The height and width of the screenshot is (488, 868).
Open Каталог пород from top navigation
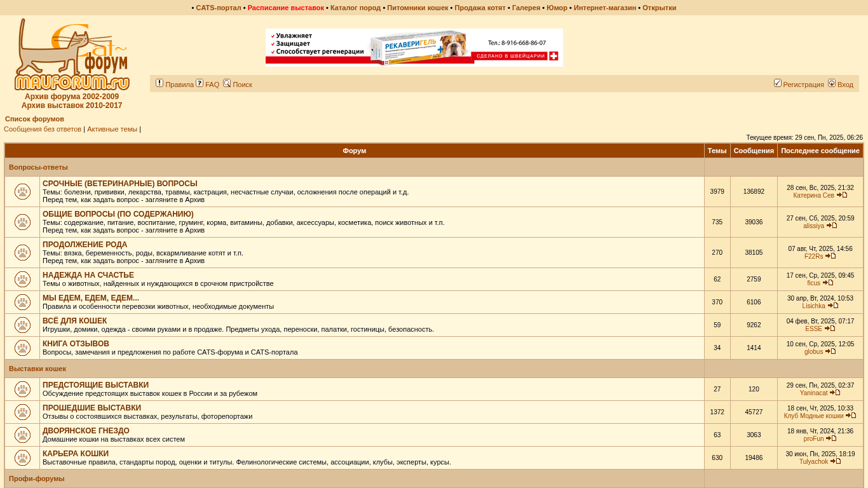coord(355,8)
